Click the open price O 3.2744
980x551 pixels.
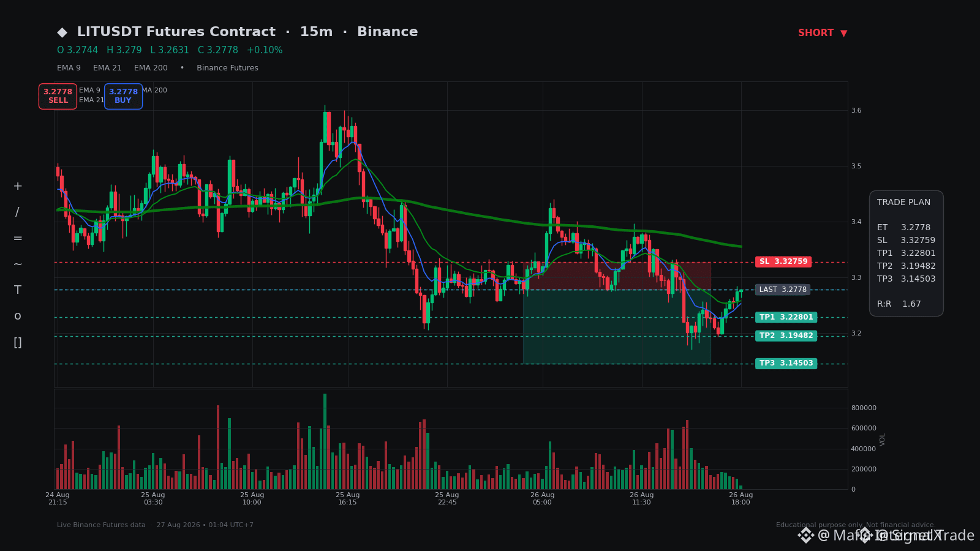pyautogui.click(x=77, y=50)
